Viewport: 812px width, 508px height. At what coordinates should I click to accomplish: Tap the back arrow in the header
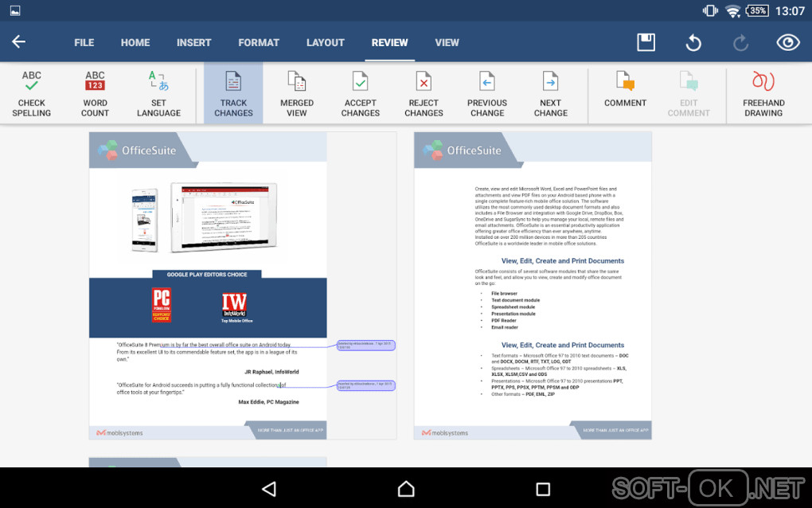click(18, 41)
